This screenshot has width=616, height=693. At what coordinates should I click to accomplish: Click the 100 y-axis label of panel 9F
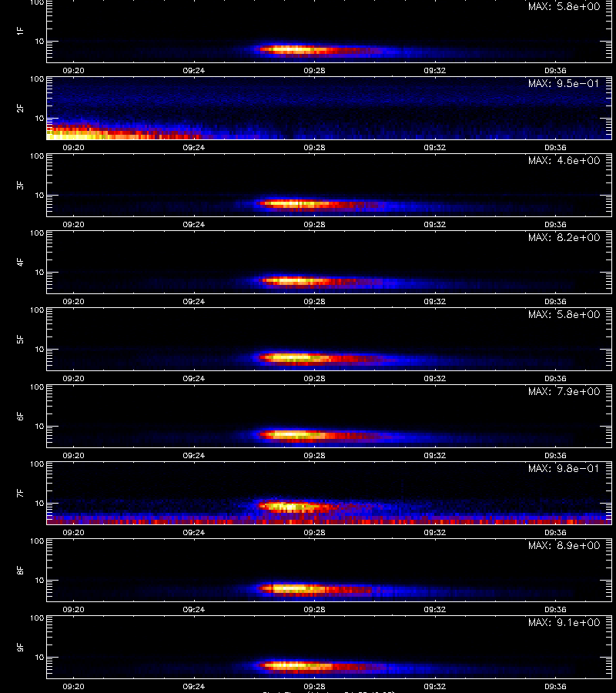[37, 618]
